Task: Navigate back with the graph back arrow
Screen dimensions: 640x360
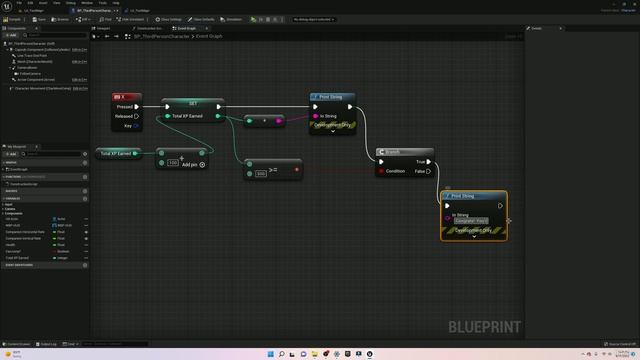Action: (x=107, y=36)
